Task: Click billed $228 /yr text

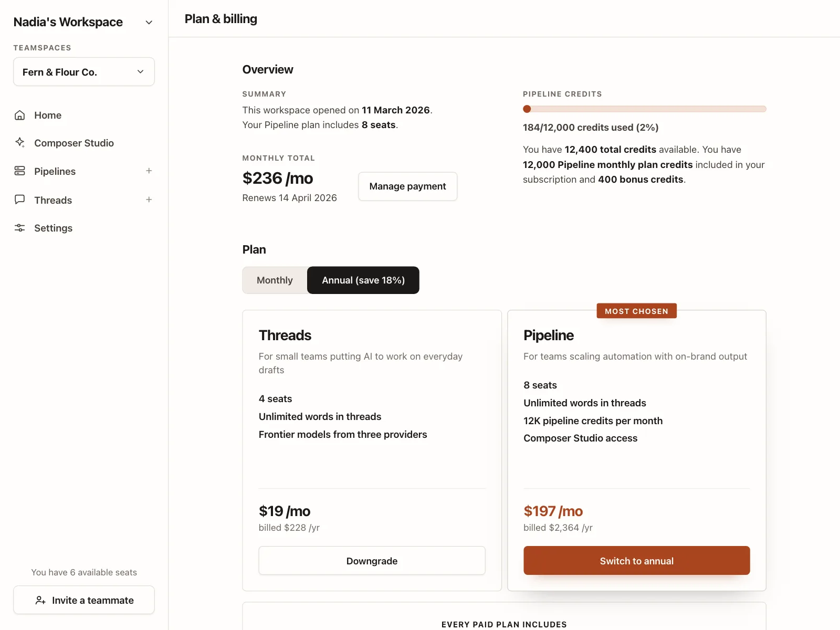Action: pyautogui.click(x=289, y=528)
